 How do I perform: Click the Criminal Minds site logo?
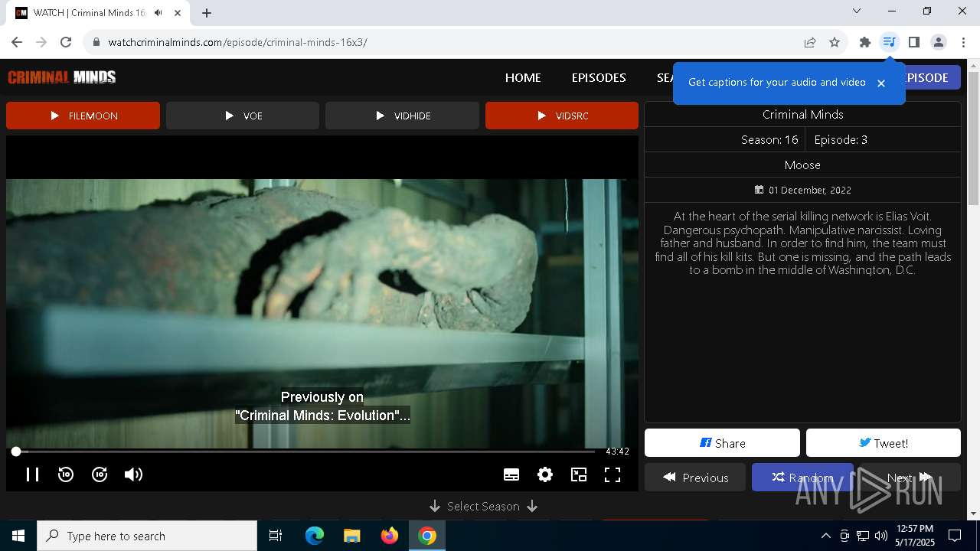(62, 77)
